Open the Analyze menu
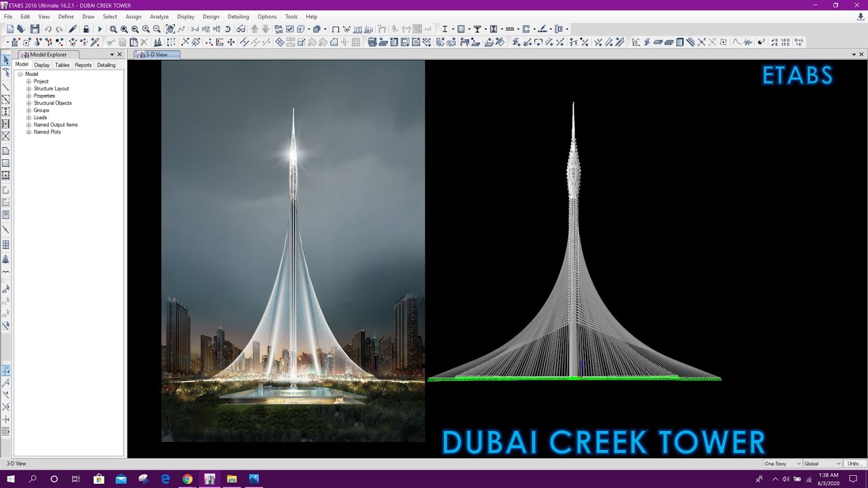 [x=159, y=16]
